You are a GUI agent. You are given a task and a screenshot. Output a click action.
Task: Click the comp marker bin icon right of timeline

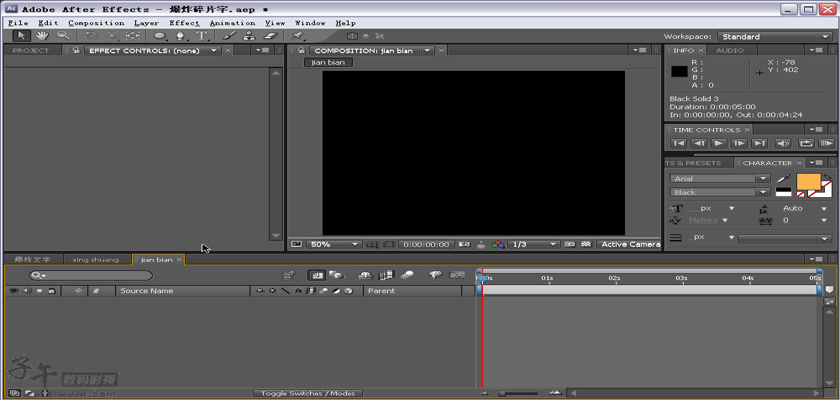tap(829, 290)
